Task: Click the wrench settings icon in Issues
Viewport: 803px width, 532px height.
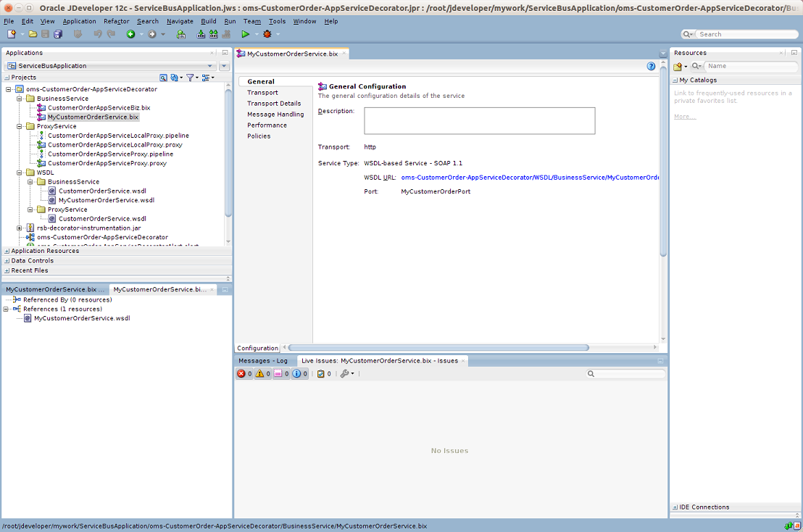Action: 345,374
